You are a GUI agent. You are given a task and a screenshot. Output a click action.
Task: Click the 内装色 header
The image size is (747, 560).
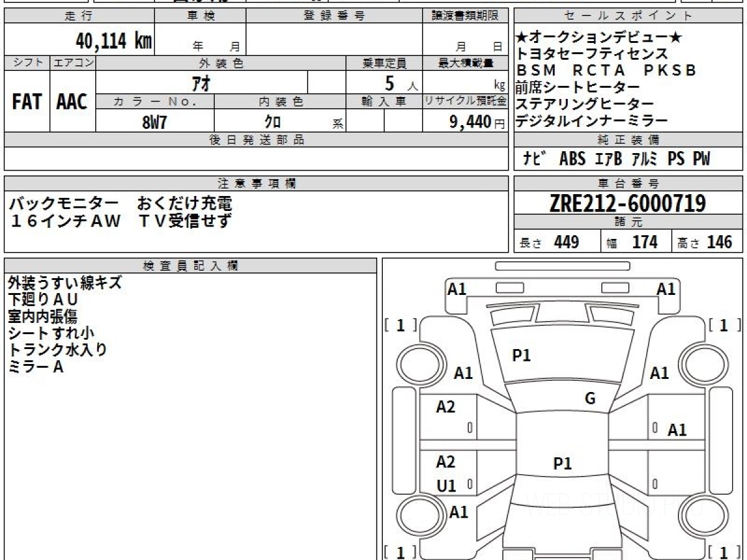click(x=280, y=101)
